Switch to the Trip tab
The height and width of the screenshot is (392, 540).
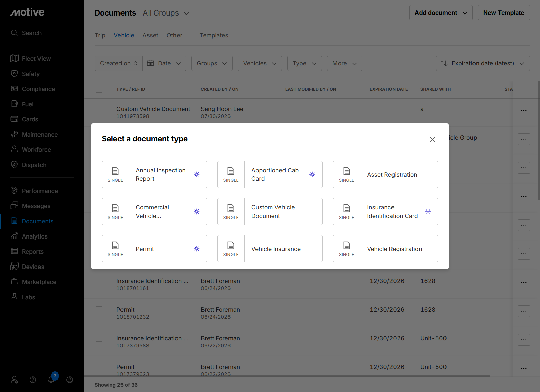point(100,35)
